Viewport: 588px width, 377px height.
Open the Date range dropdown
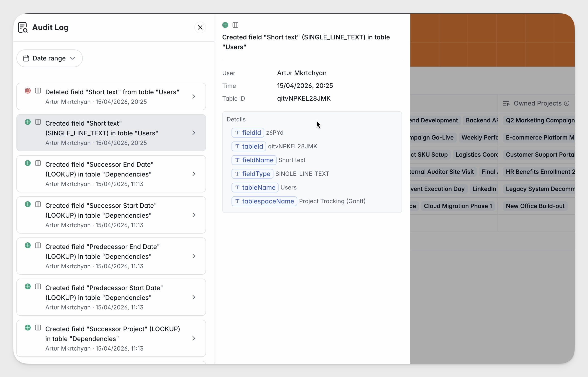(x=49, y=58)
